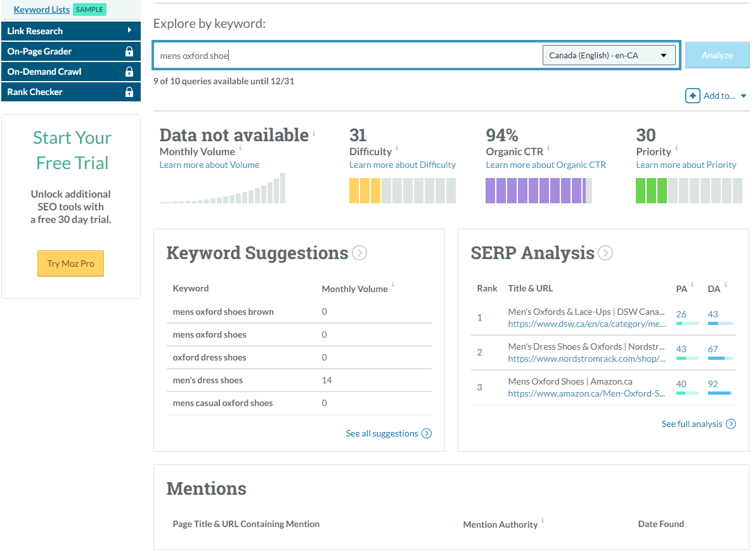The height and width of the screenshot is (560, 755).
Task: Click DA value 43 for DSW
Action: pos(713,314)
